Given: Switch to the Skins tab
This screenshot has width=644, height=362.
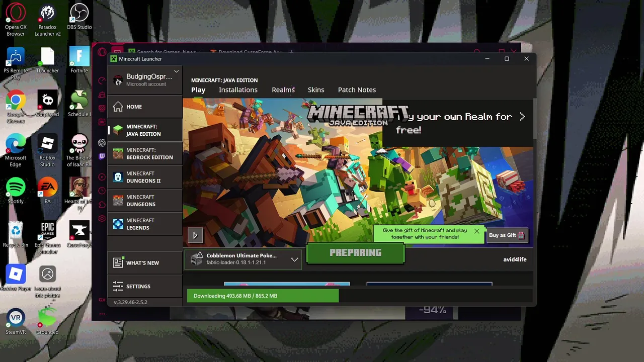Looking at the screenshot, I should 316,90.
